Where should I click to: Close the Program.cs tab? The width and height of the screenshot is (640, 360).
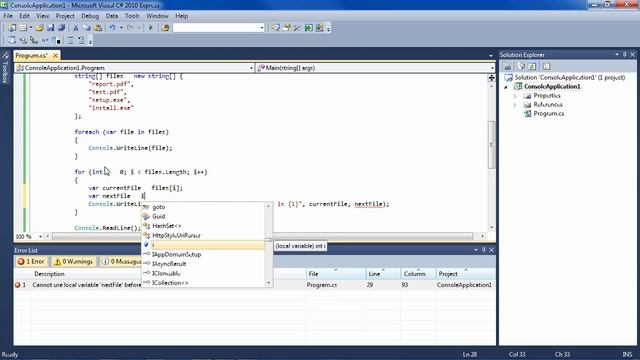click(x=55, y=55)
